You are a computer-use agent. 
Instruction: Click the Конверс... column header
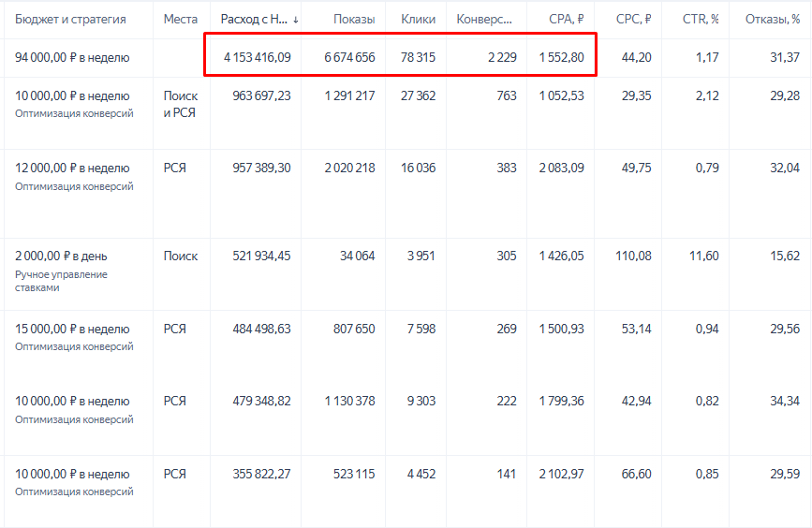point(483,19)
